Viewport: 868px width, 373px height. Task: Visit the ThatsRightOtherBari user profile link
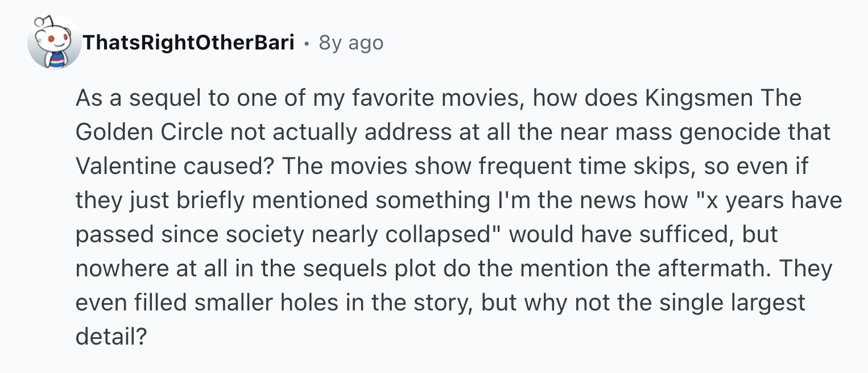coord(188,43)
